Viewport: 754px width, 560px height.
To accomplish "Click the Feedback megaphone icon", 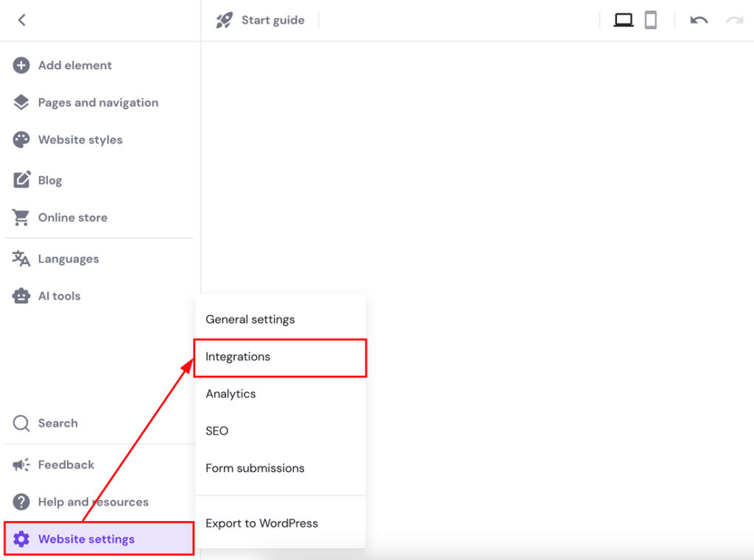I will 21,464.
